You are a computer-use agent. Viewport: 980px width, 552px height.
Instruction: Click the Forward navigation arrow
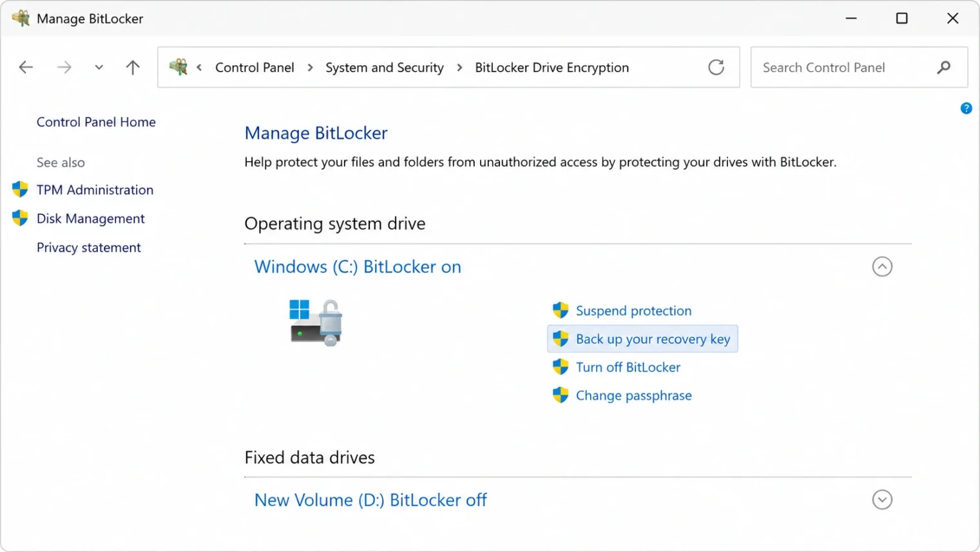pos(64,67)
